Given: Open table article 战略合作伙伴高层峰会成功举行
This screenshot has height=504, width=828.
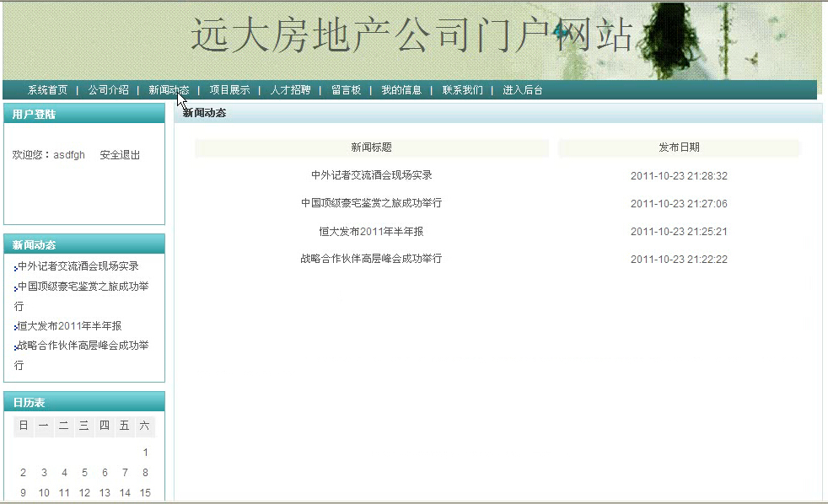Looking at the screenshot, I should 372,259.
